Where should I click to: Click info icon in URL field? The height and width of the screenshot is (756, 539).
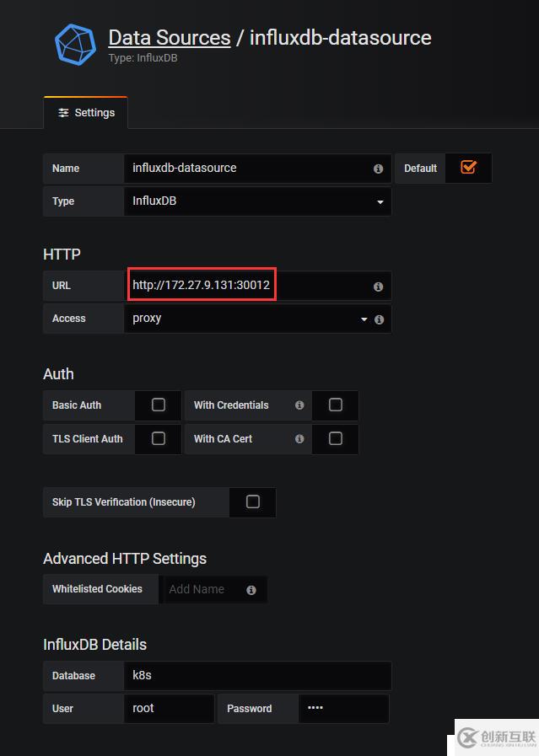tap(378, 287)
